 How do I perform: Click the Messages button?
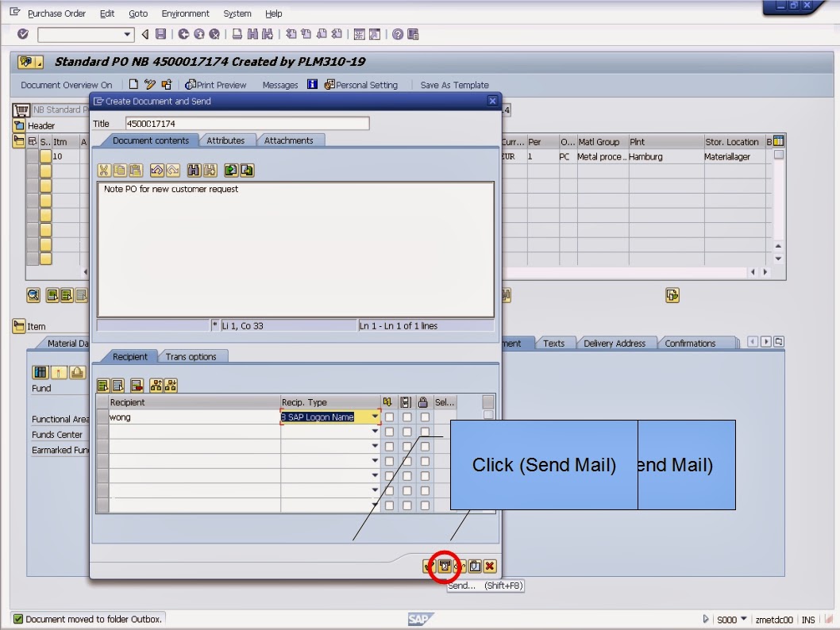pyautogui.click(x=280, y=85)
